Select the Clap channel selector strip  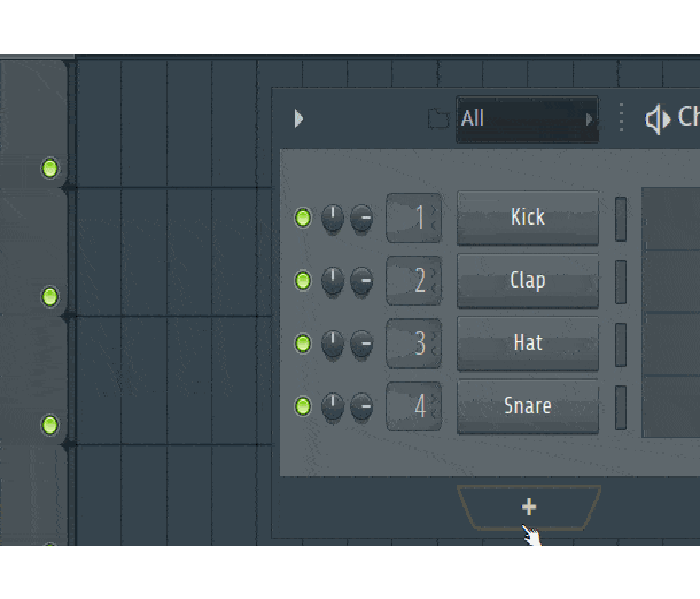pyautogui.click(x=621, y=282)
